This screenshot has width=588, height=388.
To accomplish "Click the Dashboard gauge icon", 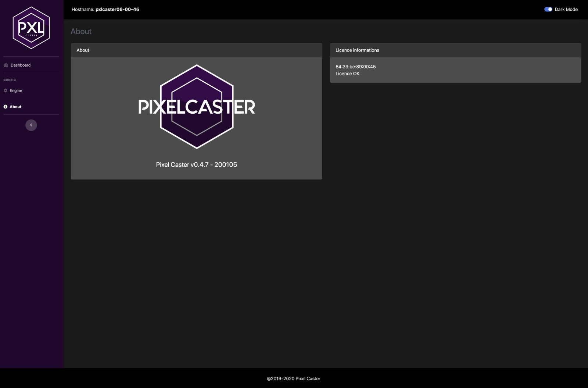I will (6, 65).
